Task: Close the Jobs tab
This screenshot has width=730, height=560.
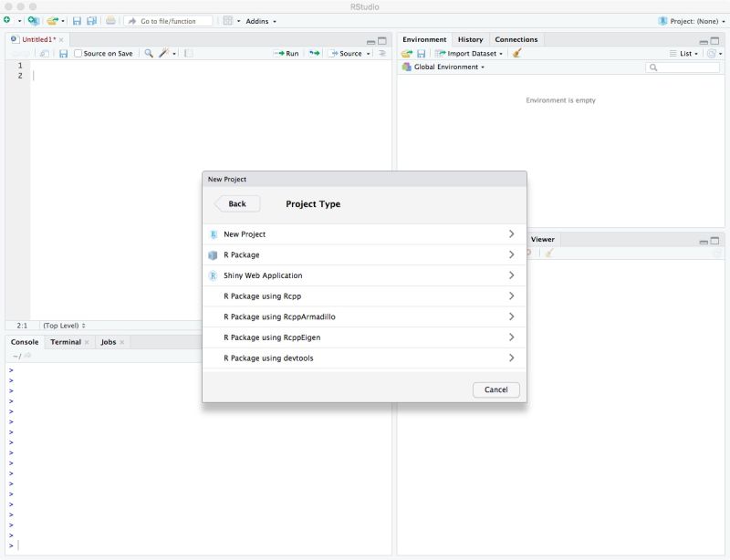Action: coord(122,342)
